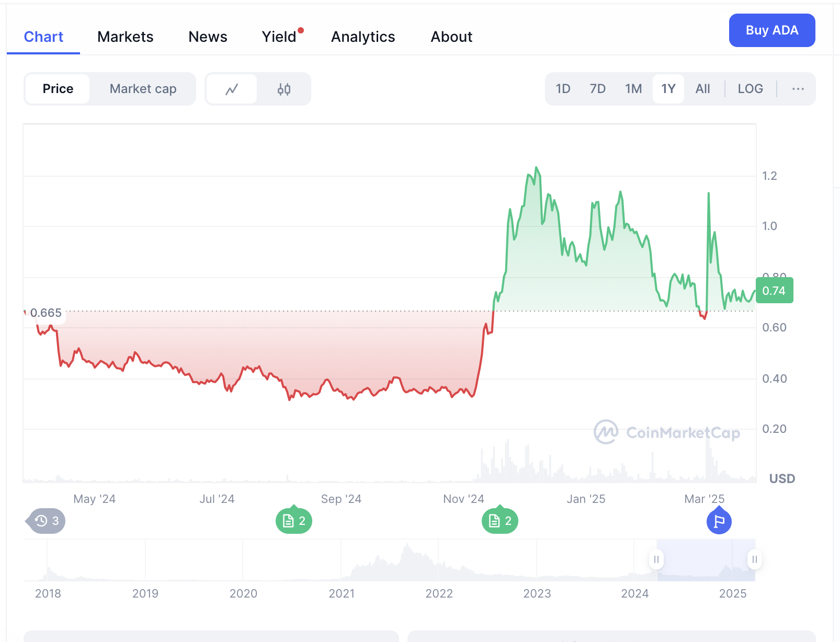Open the About tab
Viewport: 840px width, 642px height.
point(451,37)
